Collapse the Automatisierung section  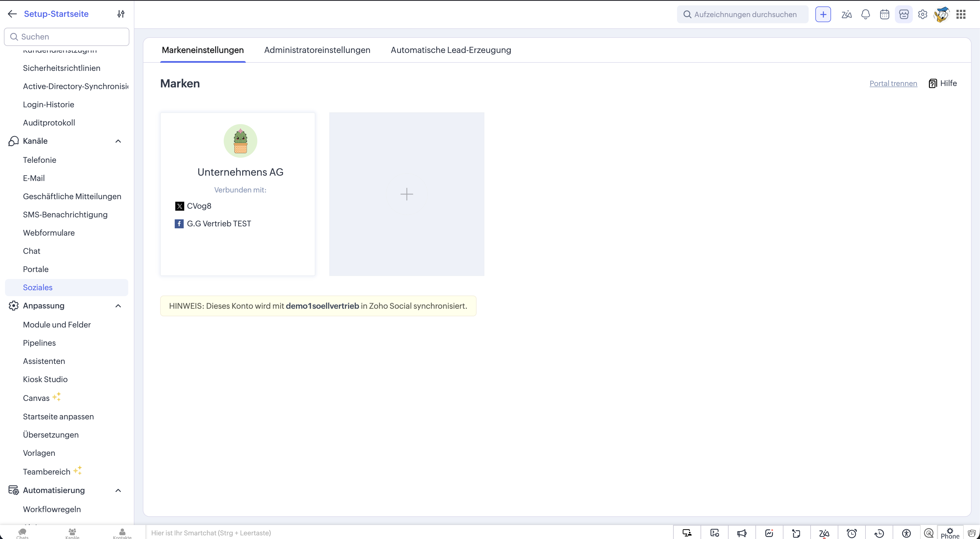pos(118,491)
